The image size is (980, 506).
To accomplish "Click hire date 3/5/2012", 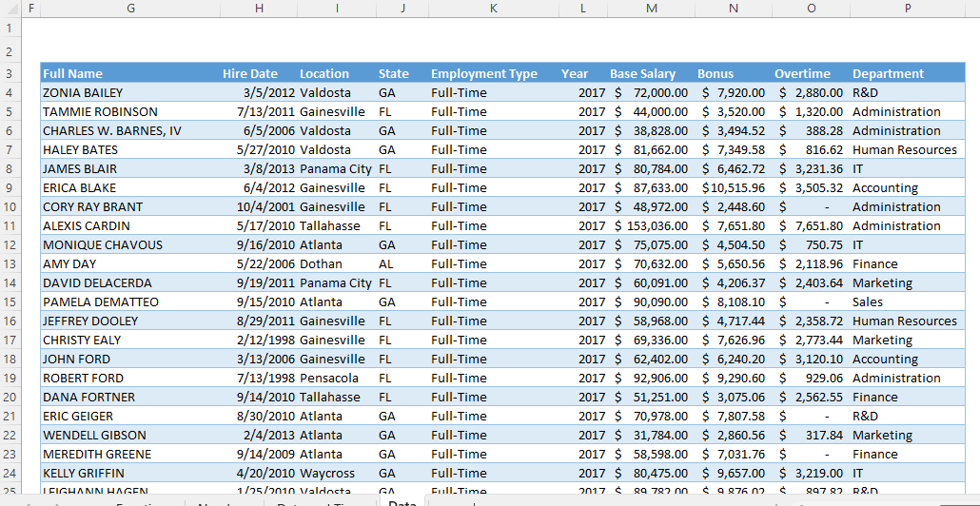I will [259, 93].
